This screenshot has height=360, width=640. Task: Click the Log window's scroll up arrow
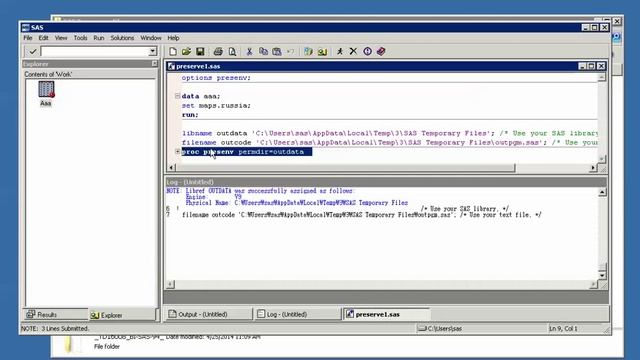(x=602, y=192)
